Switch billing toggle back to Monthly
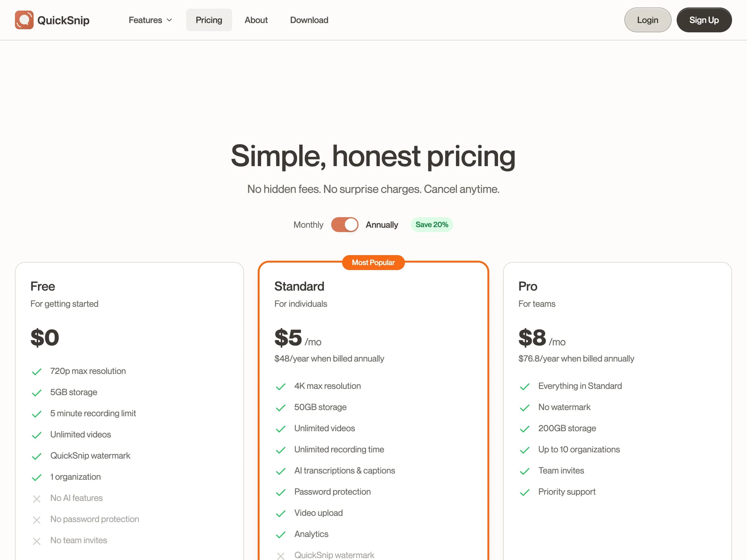Image resolution: width=747 pixels, height=560 pixels. coord(345,225)
